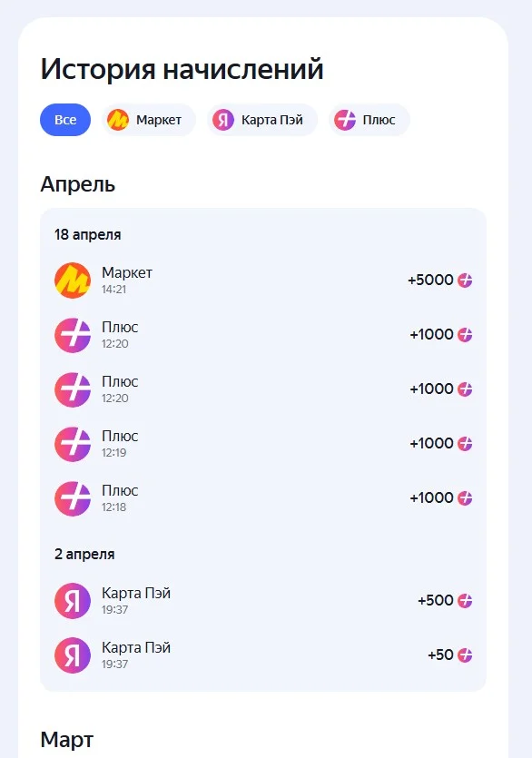Click the Яндекс Пэй icon in the +50 entry
Screen dimensions: 532x758
click(73, 655)
